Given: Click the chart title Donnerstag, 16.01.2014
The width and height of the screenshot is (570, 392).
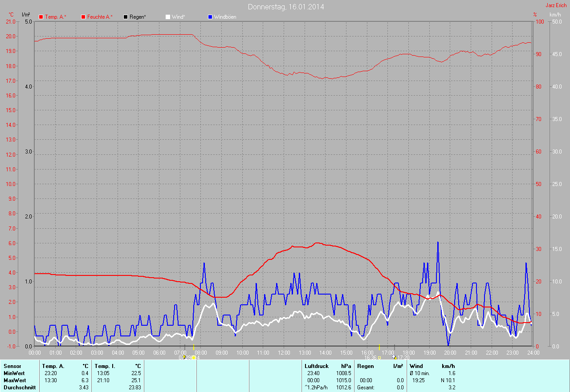Looking at the screenshot, I should 286,7.
